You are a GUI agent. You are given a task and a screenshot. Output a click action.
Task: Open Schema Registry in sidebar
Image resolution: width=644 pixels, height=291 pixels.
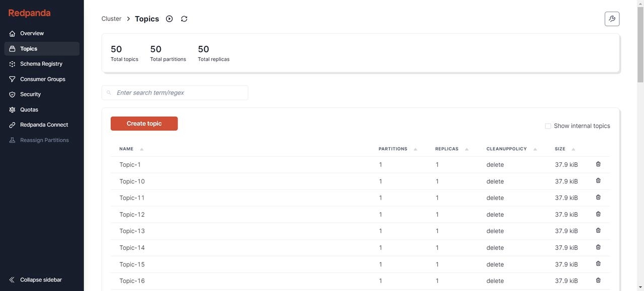pyautogui.click(x=41, y=64)
